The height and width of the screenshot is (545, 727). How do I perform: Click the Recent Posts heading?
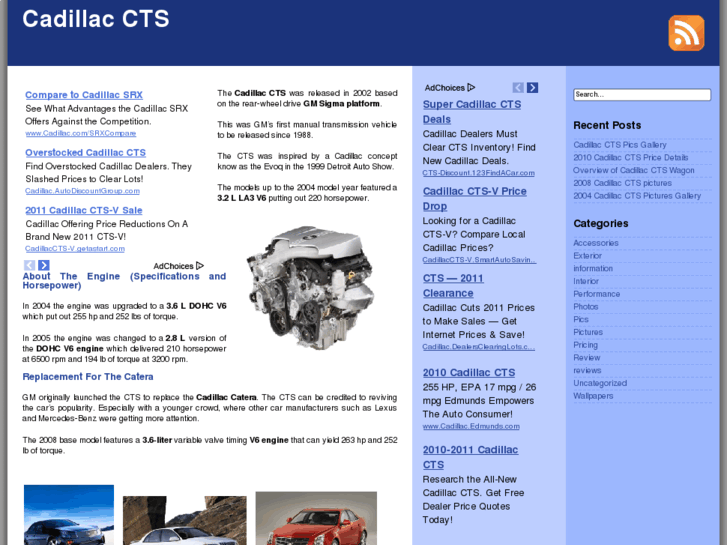[607, 125]
